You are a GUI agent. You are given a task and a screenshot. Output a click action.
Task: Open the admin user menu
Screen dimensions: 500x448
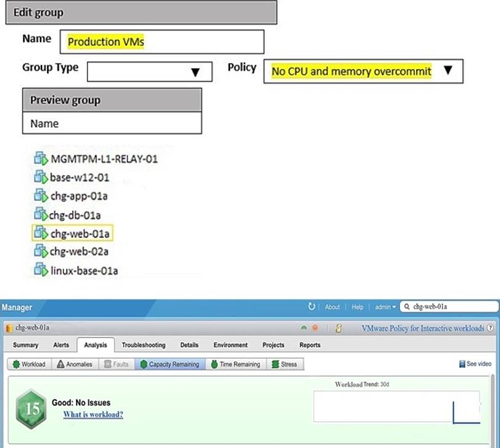385,307
